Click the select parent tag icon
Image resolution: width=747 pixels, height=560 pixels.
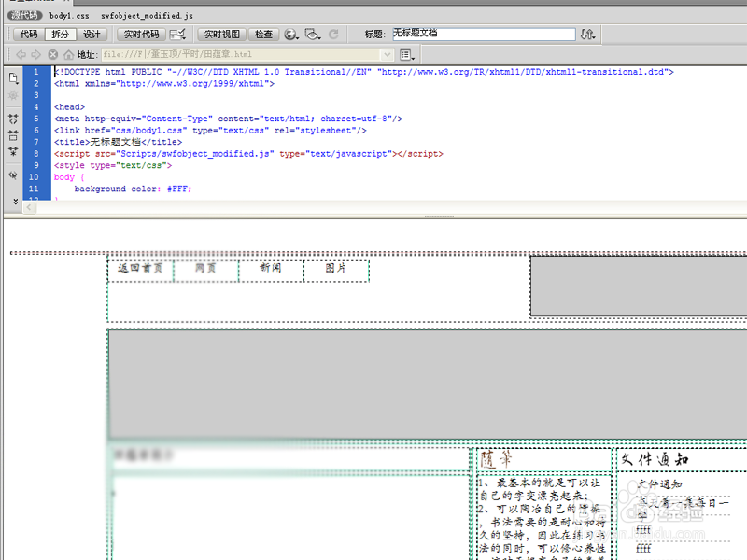point(13,175)
